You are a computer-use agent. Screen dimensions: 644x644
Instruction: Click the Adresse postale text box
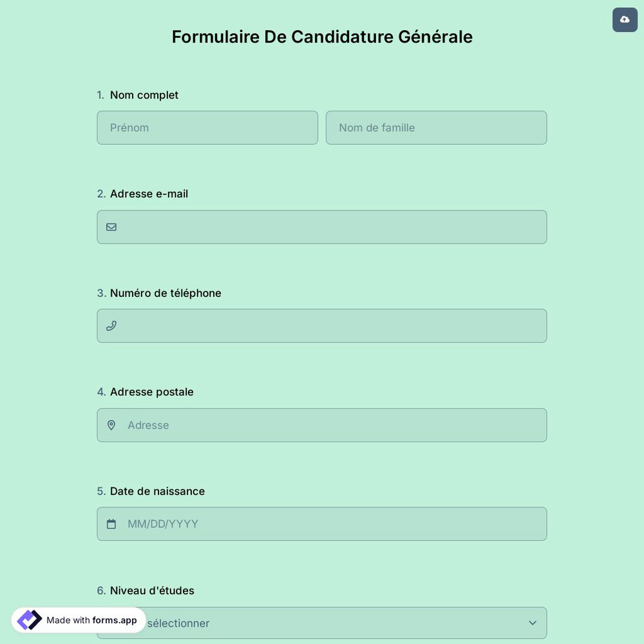click(322, 425)
